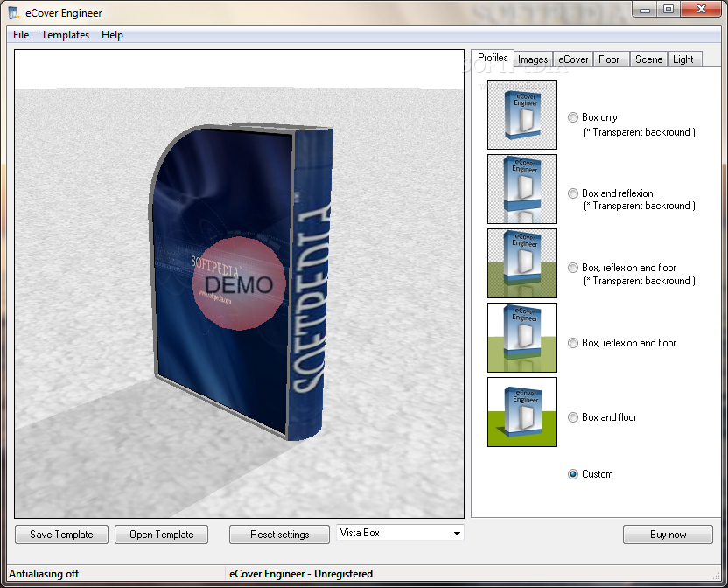Select the Box only profile thumbnail
The width and height of the screenshot is (728, 588).
point(521,115)
